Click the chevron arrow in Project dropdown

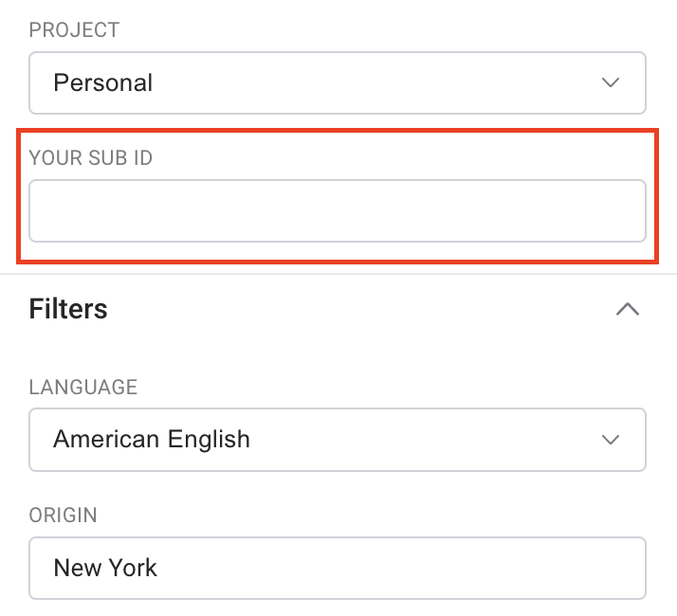(x=611, y=82)
